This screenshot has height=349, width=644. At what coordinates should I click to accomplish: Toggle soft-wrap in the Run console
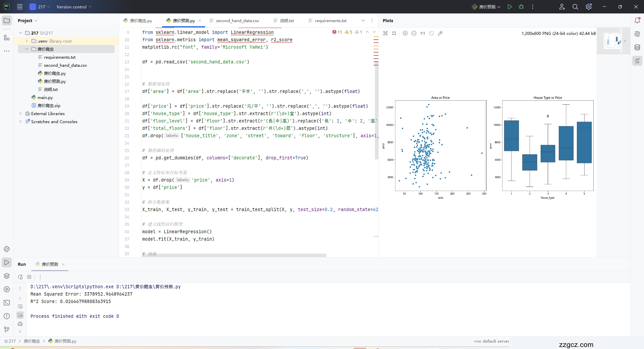tap(20, 306)
